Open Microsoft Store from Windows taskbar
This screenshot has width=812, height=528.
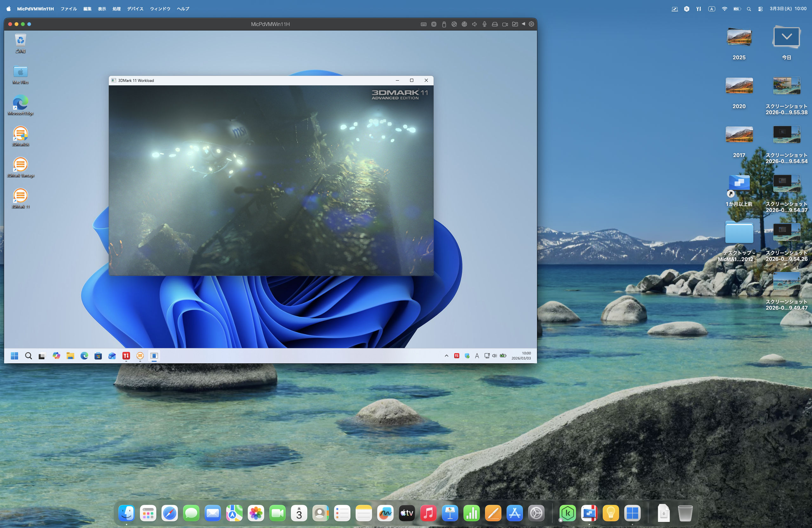pos(98,356)
